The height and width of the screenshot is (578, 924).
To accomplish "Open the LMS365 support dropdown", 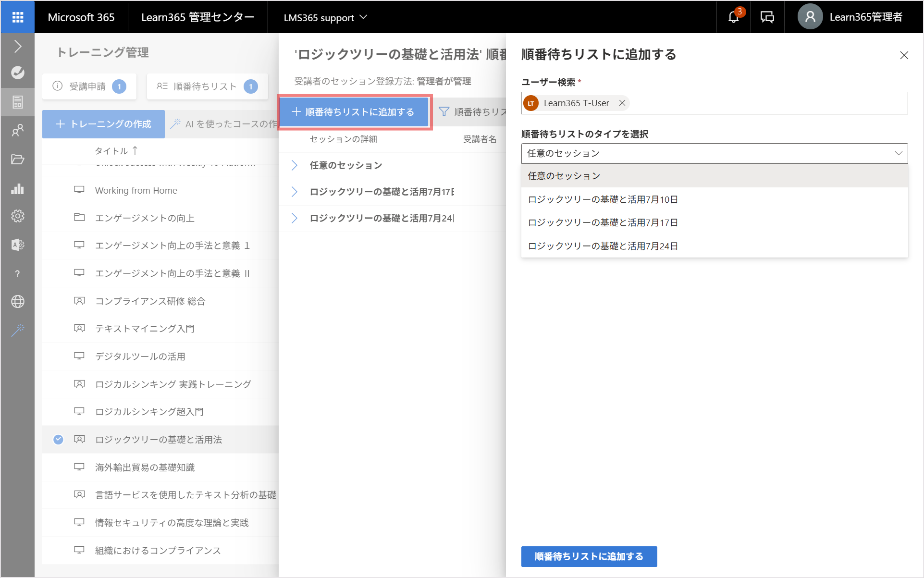I will tap(325, 17).
